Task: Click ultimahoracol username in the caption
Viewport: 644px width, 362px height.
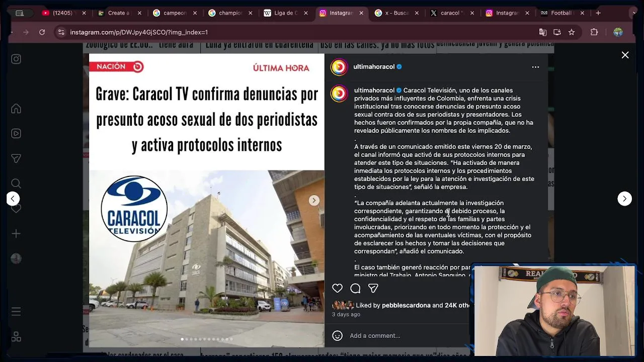Action: (x=374, y=90)
